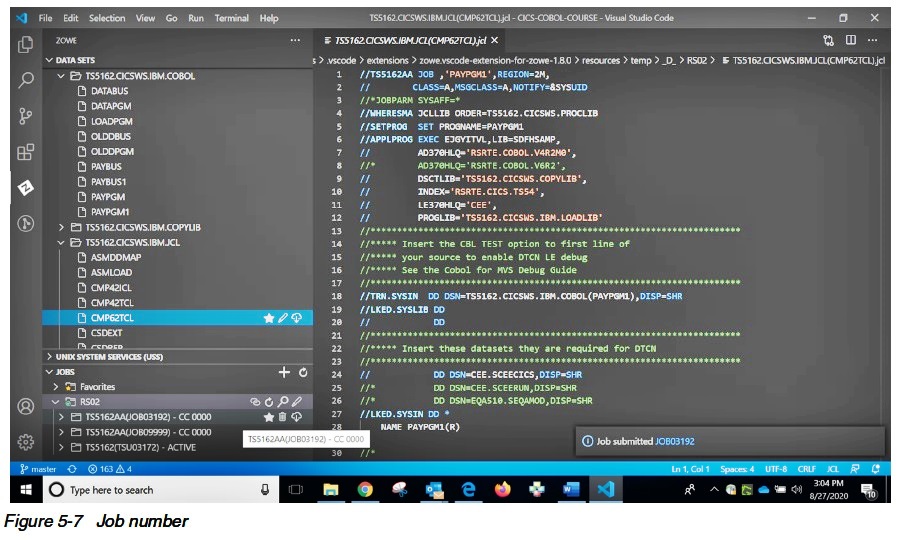Open the Terminal menu
901x540 pixels.
tap(232, 18)
